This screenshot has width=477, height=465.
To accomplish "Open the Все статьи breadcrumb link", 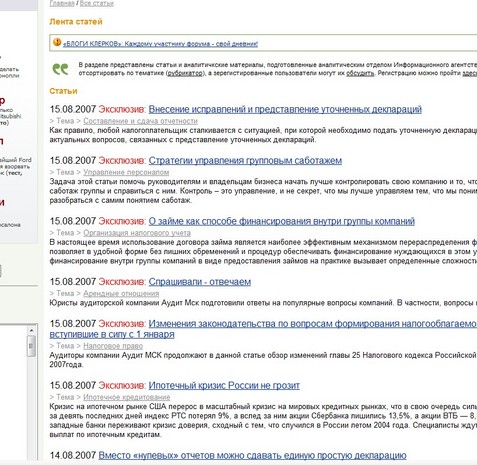I will click(97, 3).
